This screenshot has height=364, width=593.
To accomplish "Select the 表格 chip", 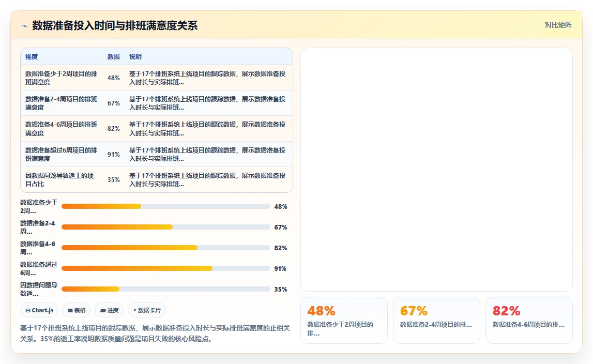I will pos(77,310).
